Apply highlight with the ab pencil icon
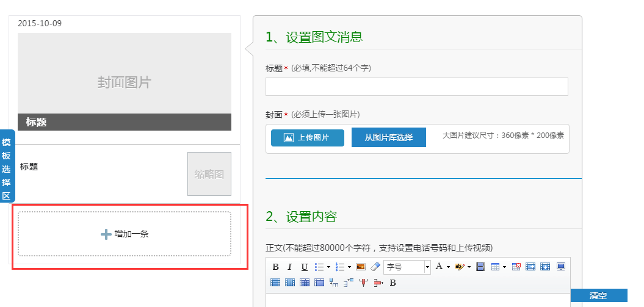This screenshot has width=644, height=307. click(x=460, y=267)
